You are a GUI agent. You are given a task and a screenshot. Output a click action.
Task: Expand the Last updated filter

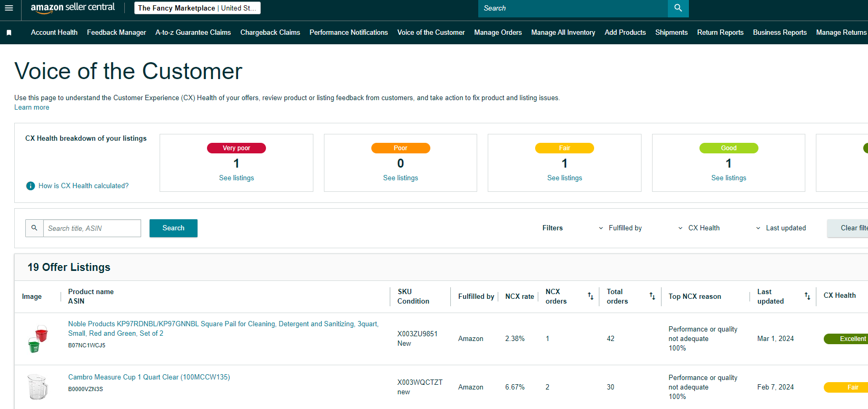[781, 228]
